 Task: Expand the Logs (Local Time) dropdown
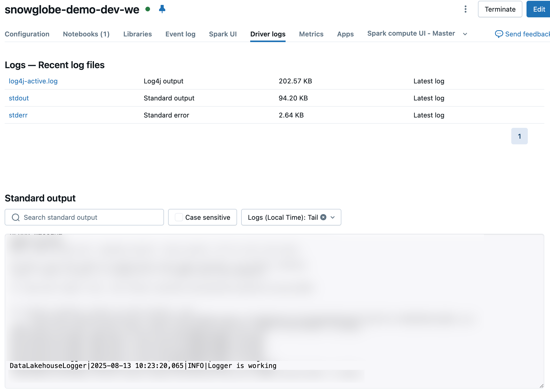[x=333, y=217]
